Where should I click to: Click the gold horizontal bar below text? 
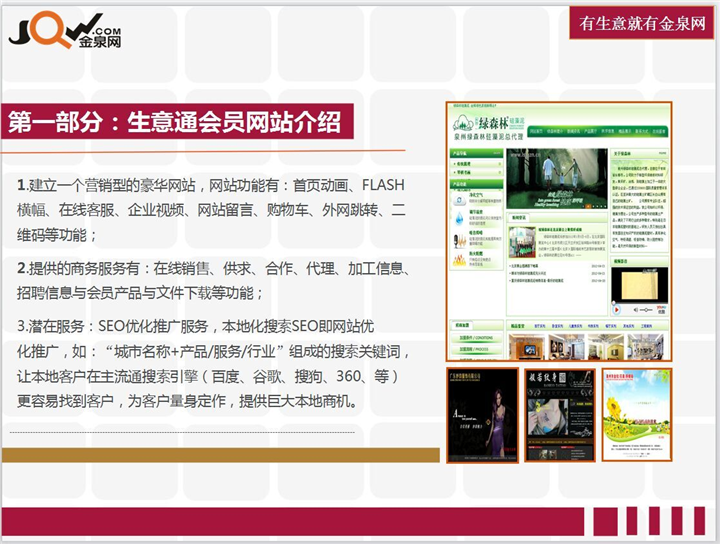coord(220,455)
